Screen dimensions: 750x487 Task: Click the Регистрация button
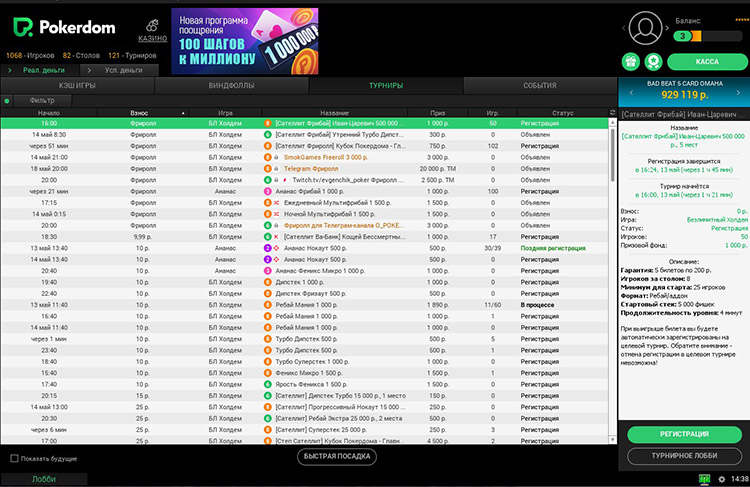tap(684, 434)
